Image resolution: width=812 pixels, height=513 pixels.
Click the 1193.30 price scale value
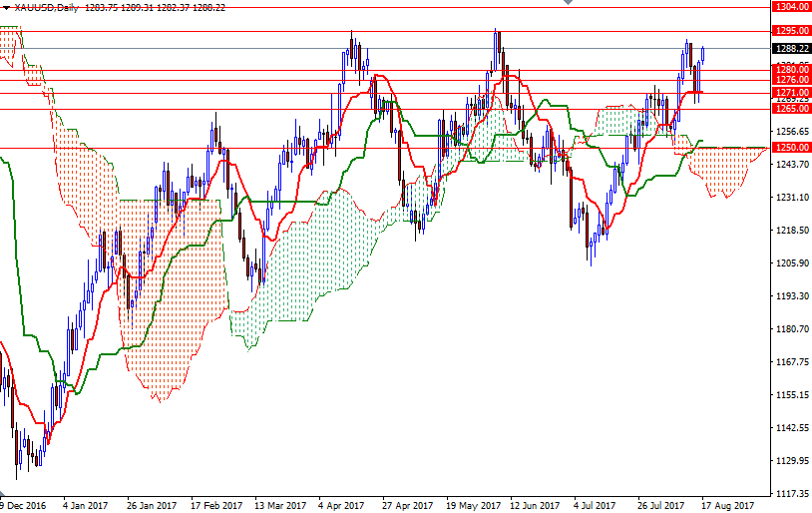coord(791,296)
